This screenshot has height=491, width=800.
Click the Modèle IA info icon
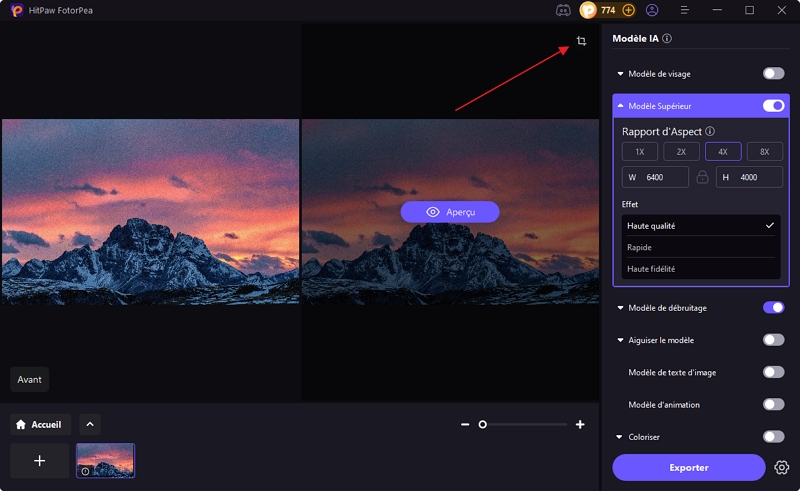pos(667,38)
